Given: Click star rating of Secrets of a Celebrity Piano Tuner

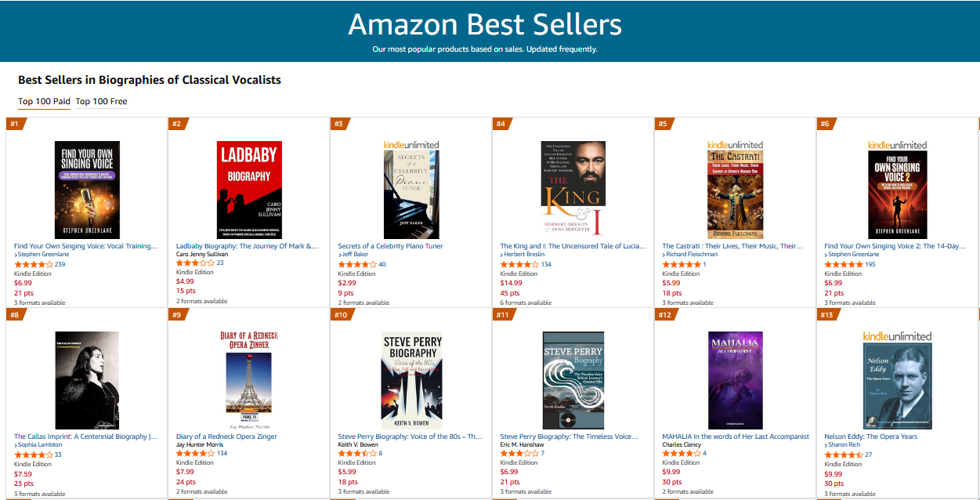Looking at the screenshot, I should tap(356, 265).
